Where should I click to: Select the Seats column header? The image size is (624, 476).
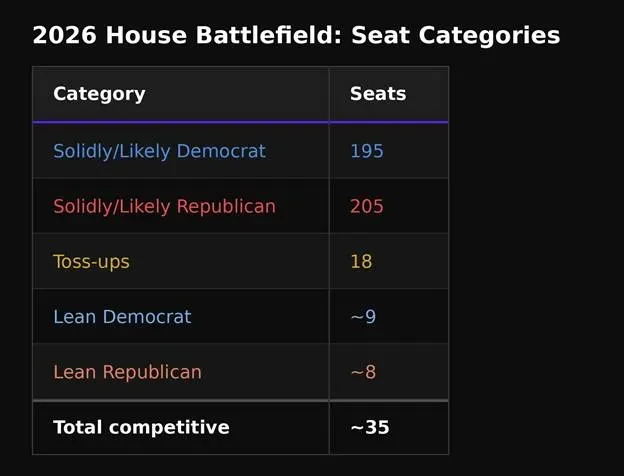tap(378, 94)
